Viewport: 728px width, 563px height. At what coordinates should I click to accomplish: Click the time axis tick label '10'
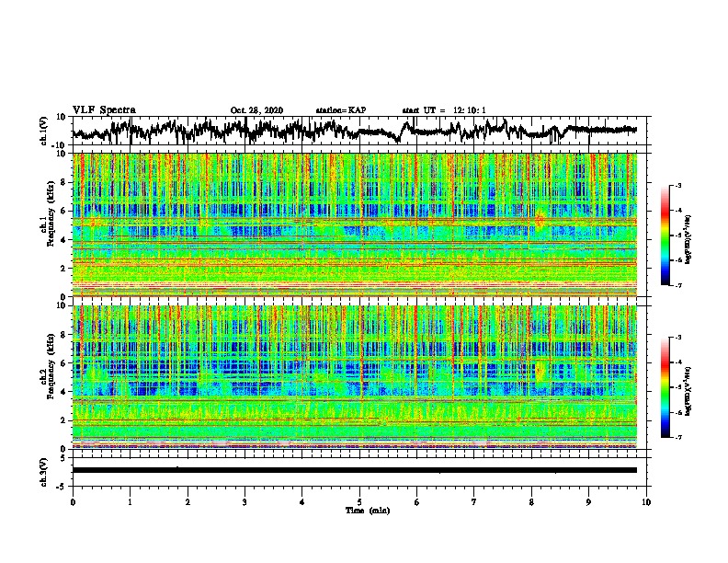tap(646, 502)
